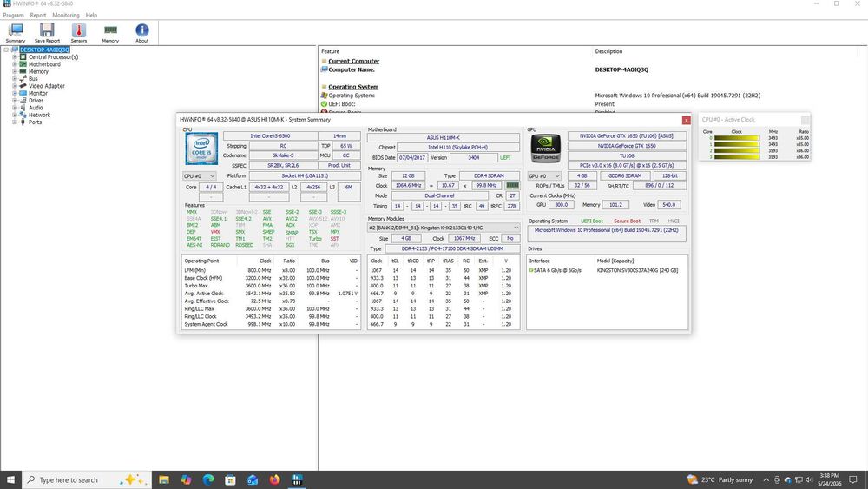Screen dimensions: 868x489
Task: Click the Video Adapter card icon
Action: (23, 86)
